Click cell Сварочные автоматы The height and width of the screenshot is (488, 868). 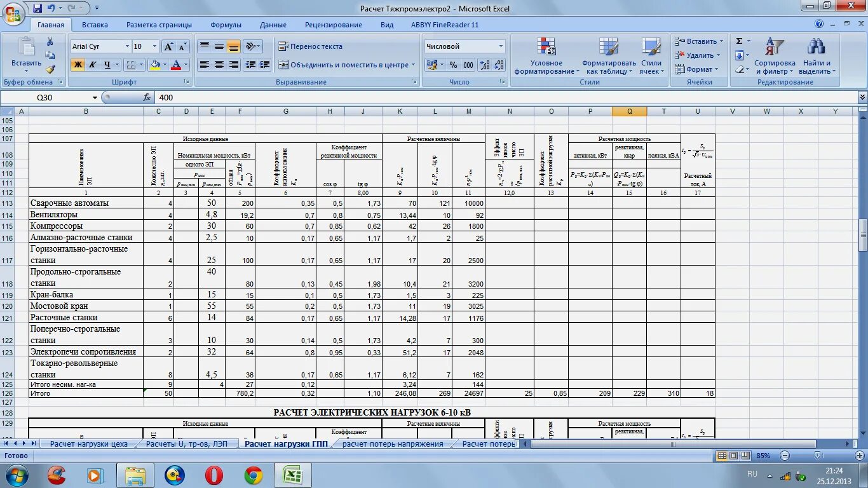click(x=86, y=203)
